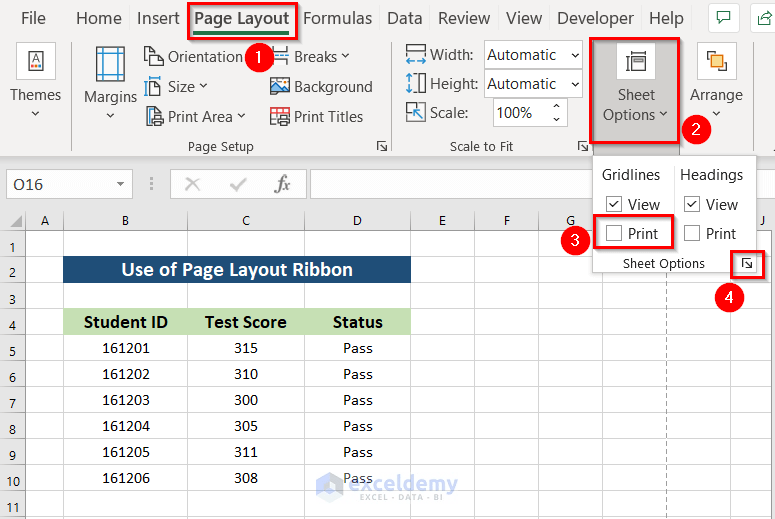Open the Height dropdown set to Automatic

pyautogui.click(x=533, y=84)
